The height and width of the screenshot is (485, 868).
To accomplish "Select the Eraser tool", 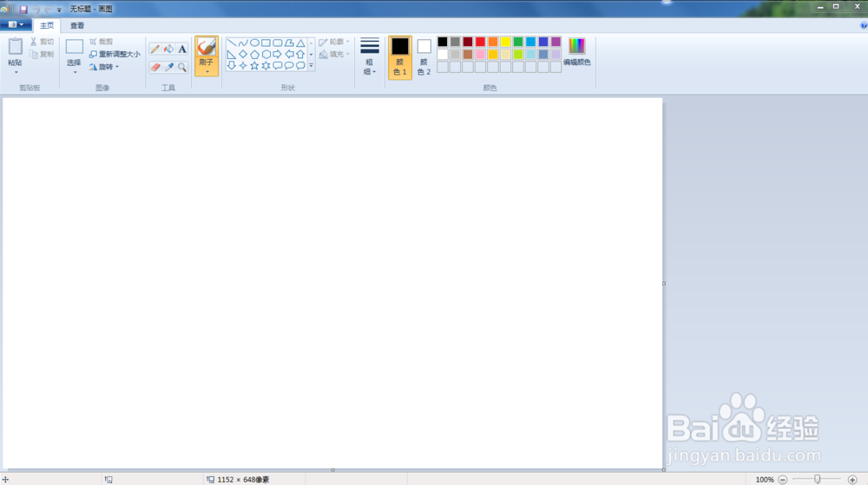I will tap(155, 67).
